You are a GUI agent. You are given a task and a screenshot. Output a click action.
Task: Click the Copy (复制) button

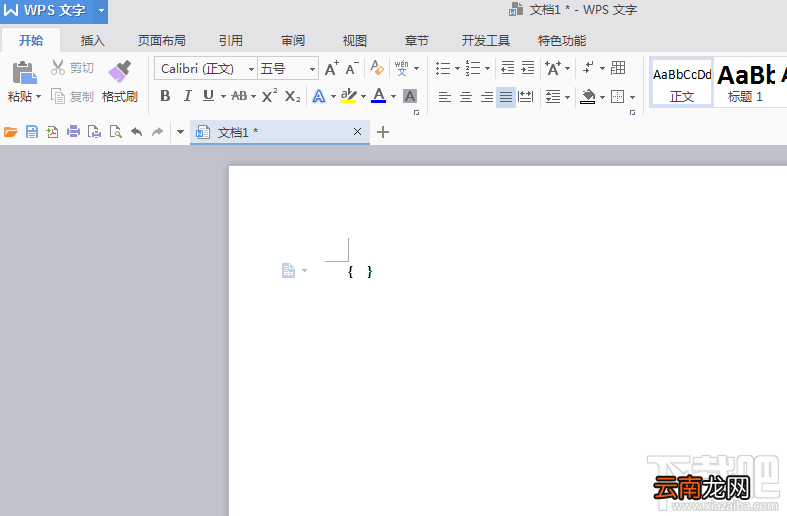[x=72, y=96]
